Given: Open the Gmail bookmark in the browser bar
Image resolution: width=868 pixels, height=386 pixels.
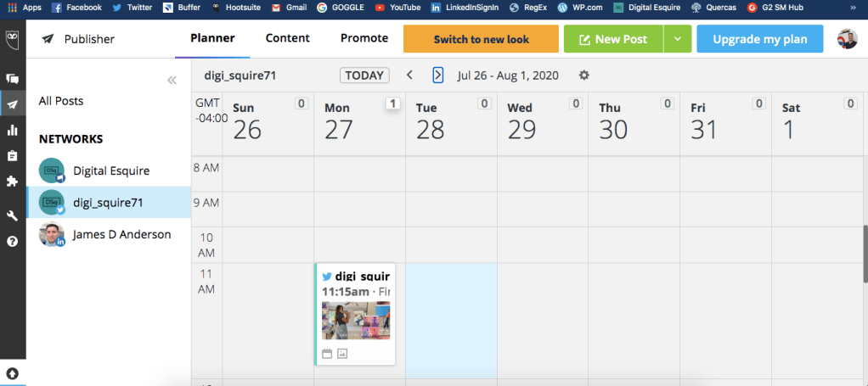Looking at the screenshot, I should pos(288,7).
